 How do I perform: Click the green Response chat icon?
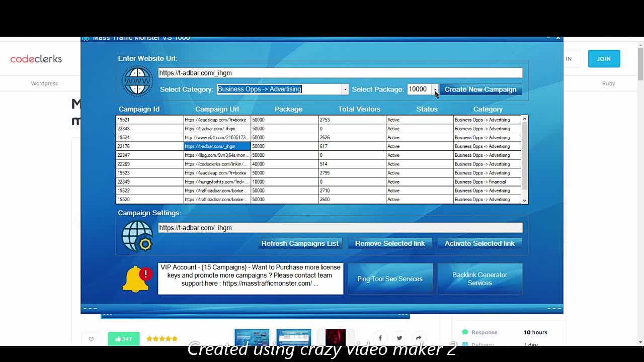(465, 332)
